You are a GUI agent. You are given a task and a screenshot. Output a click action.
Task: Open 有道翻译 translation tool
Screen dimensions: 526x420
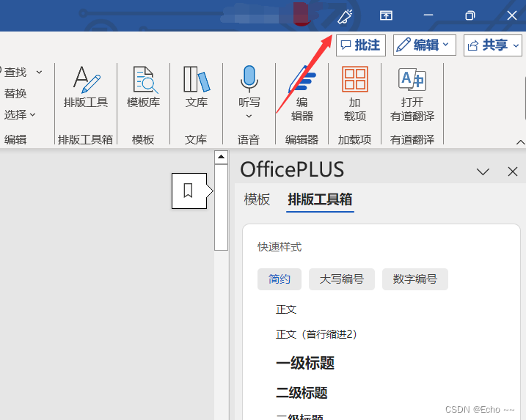pyautogui.click(x=412, y=93)
